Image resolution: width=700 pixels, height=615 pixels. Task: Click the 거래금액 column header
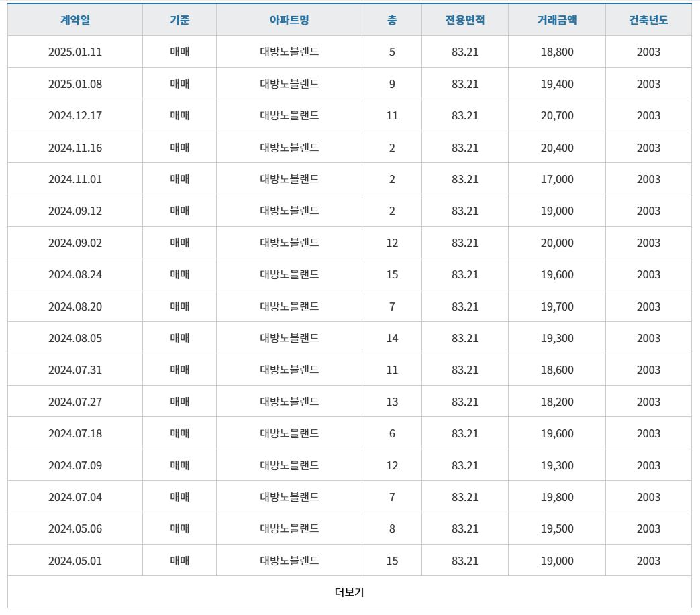[x=557, y=20]
